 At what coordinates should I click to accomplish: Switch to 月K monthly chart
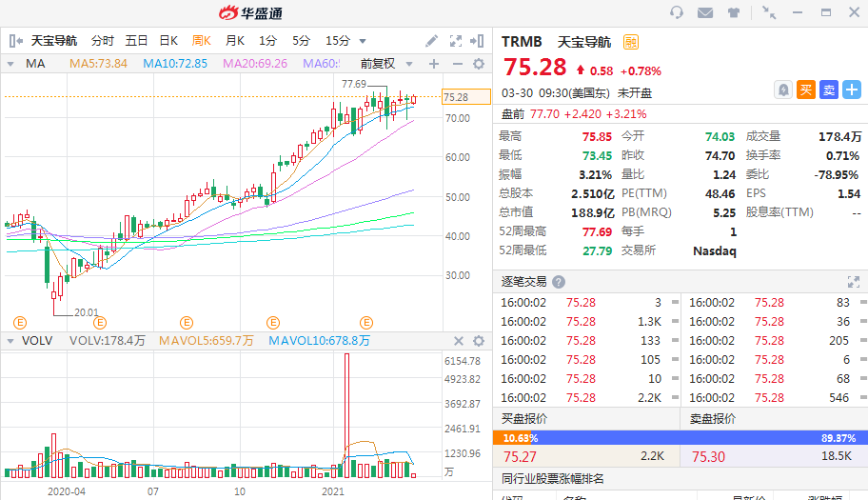coord(235,41)
